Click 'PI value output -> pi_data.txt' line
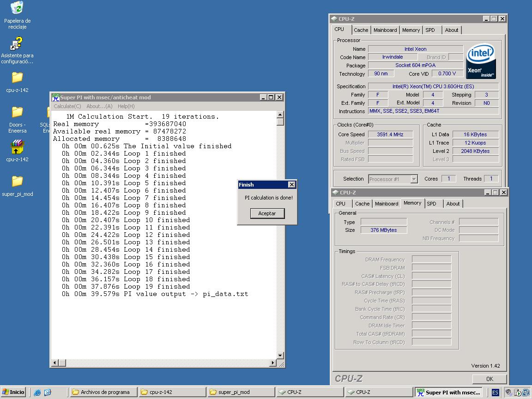The height and width of the screenshot is (399, 532). 155,294
